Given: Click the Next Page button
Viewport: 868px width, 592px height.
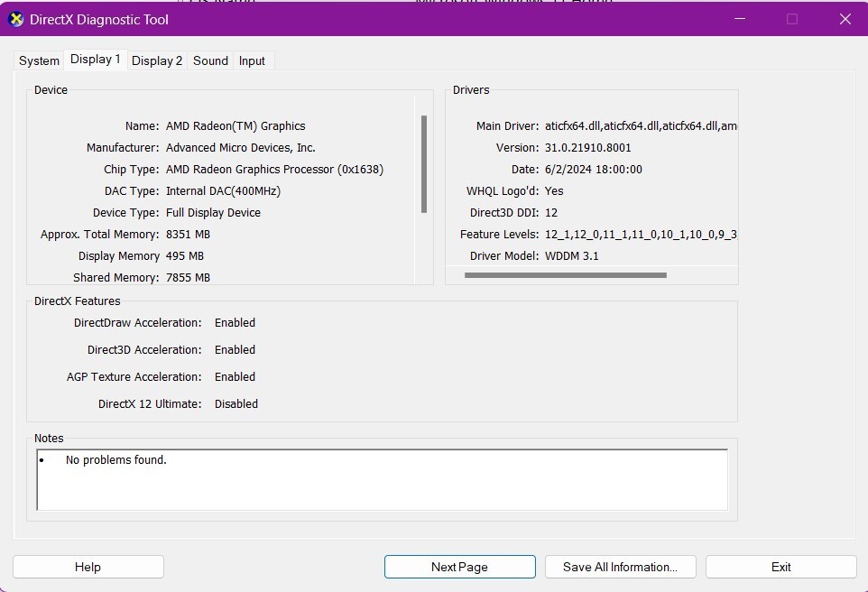Looking at the screenshot, I should (x=459, y=567).
